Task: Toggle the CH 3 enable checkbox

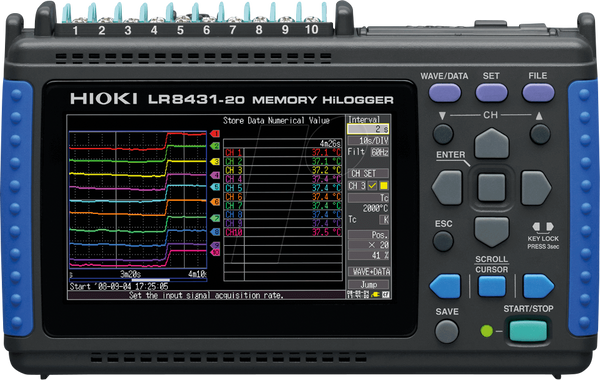Action: [372, 186]
